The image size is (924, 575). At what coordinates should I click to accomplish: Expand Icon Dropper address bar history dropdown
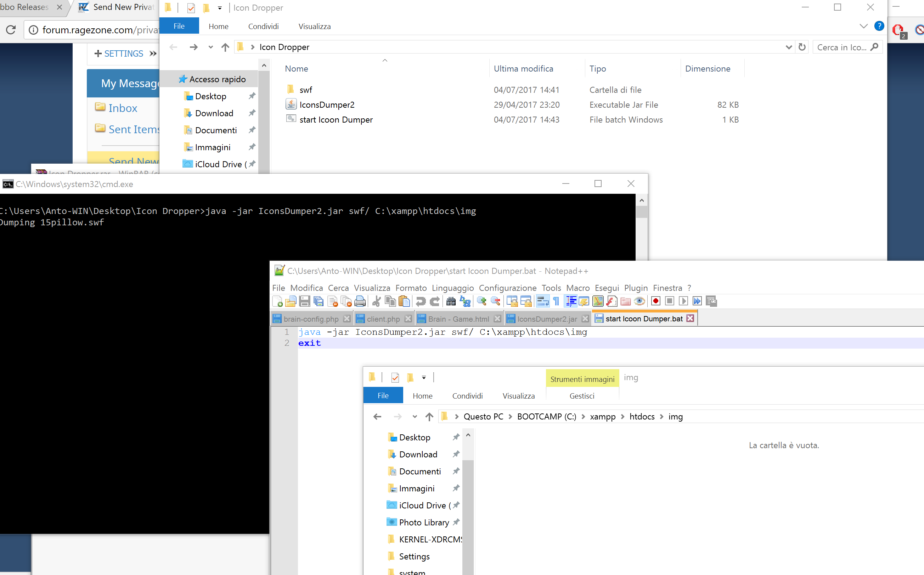(x=788, y=47)
